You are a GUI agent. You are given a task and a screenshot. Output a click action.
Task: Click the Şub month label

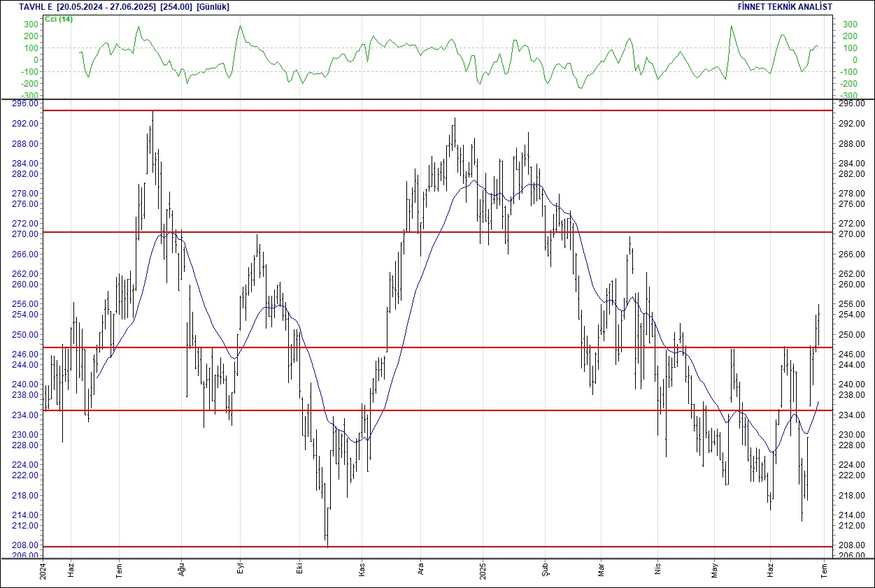tap(545, 571)
